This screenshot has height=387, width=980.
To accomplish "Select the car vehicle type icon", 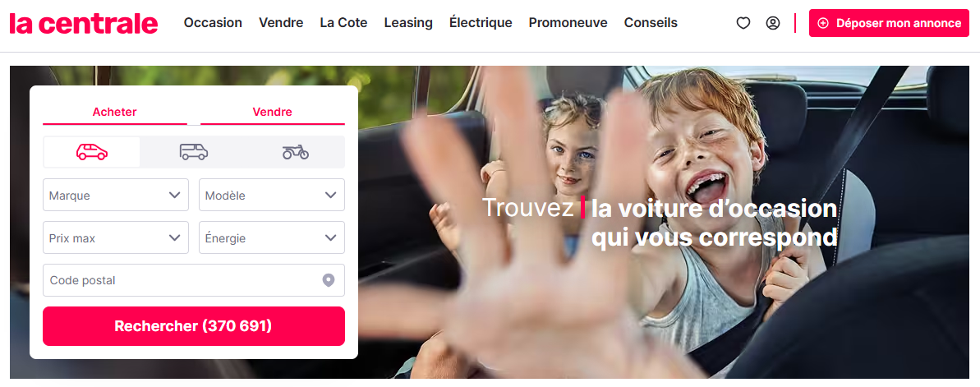I will [x=92, y=152].
